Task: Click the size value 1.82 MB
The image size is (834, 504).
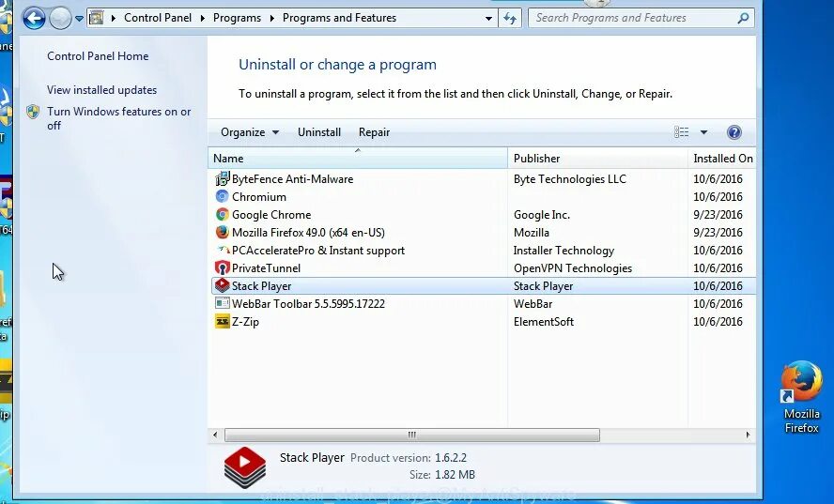Action: 455,475
